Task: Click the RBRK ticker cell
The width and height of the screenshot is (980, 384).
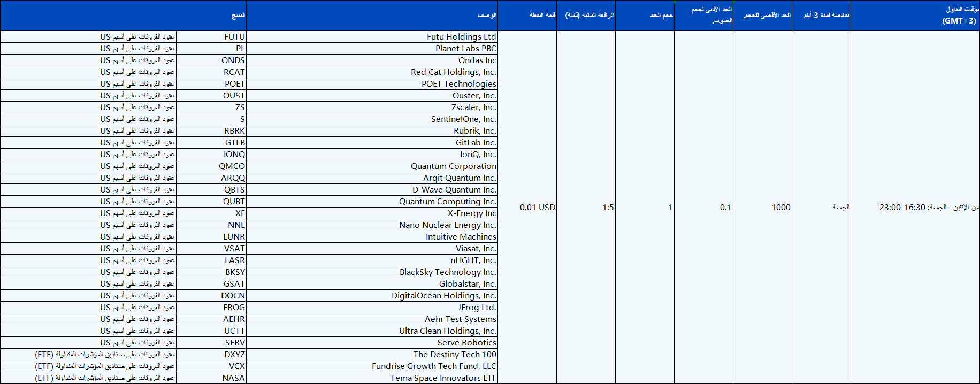Action: point(211,131)
